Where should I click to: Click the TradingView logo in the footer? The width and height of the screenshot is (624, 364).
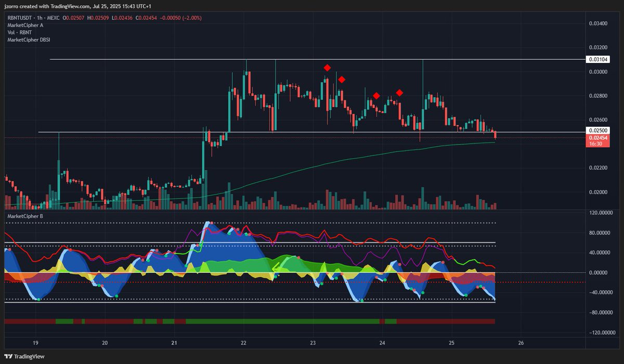tap(24, 356)
